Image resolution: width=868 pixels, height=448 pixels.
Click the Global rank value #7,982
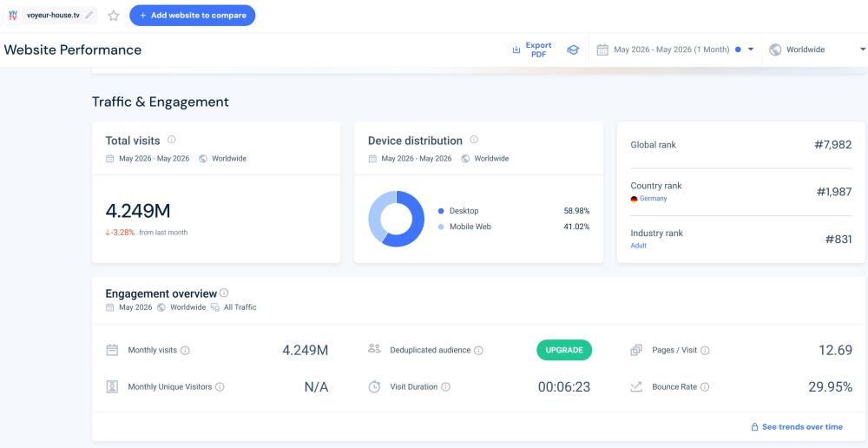coord(832,144)
